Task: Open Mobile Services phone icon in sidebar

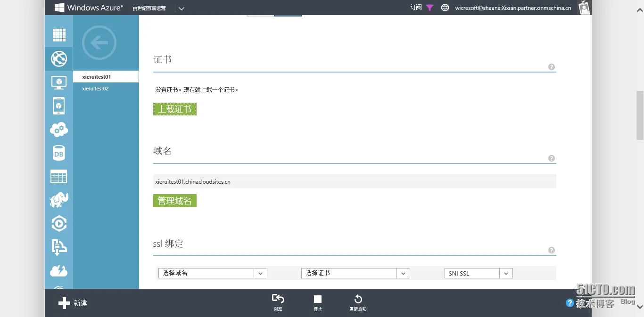Action: point(59,106)
